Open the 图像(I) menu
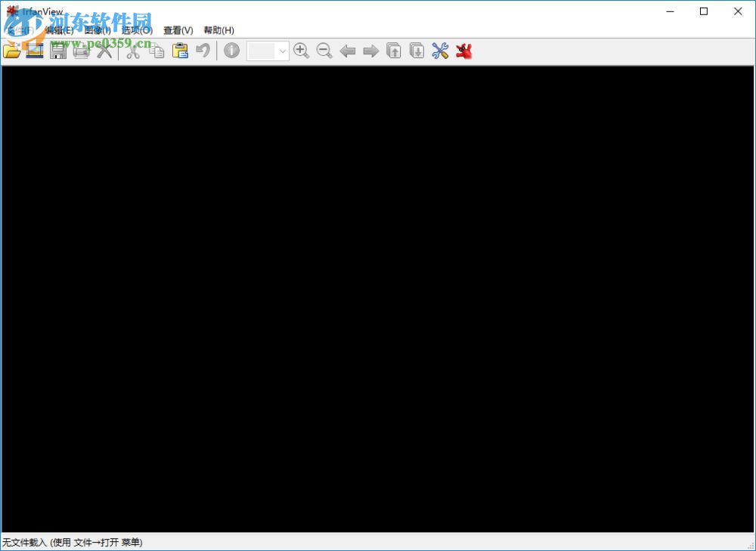Screen dimensions: 756x551 pyautogui.click(x=98, y=30)
